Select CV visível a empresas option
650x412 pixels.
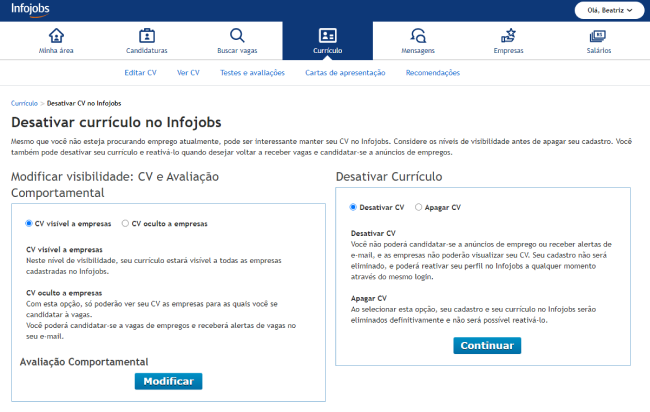pos(30,224)
